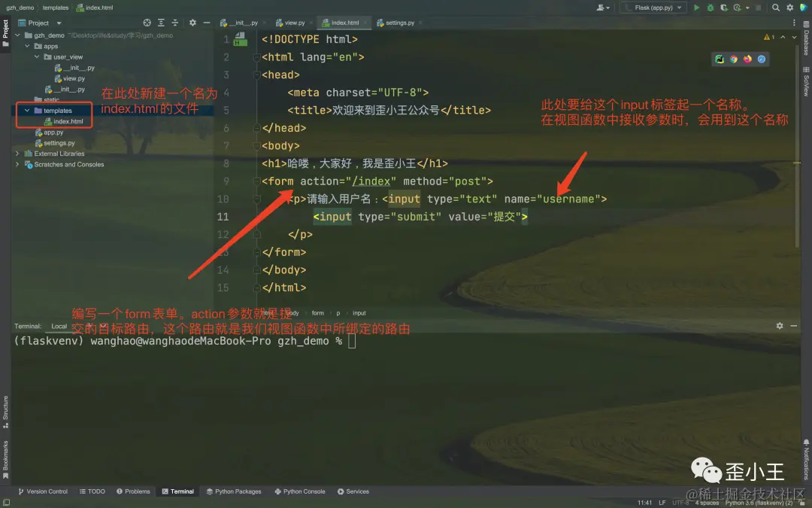
Task: Hide the Project panel with minus icon
Action: [x=207, y=23]
